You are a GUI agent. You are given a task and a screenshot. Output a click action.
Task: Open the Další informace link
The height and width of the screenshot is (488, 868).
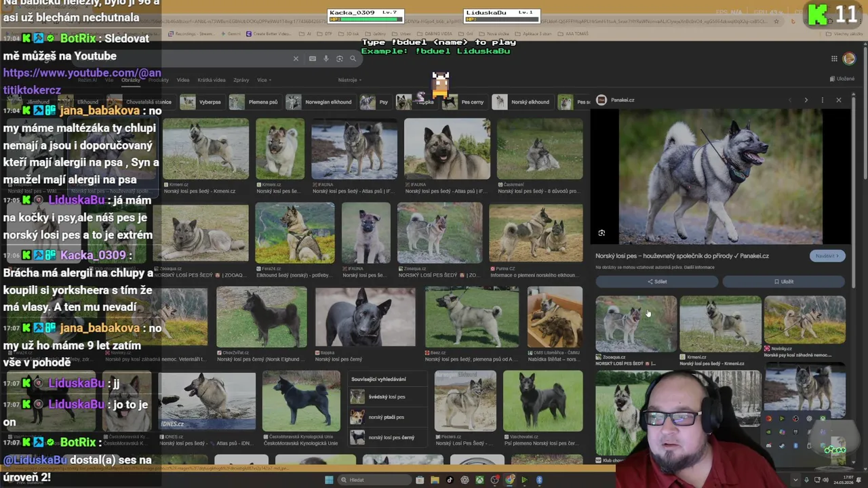(x=699, y=267)
